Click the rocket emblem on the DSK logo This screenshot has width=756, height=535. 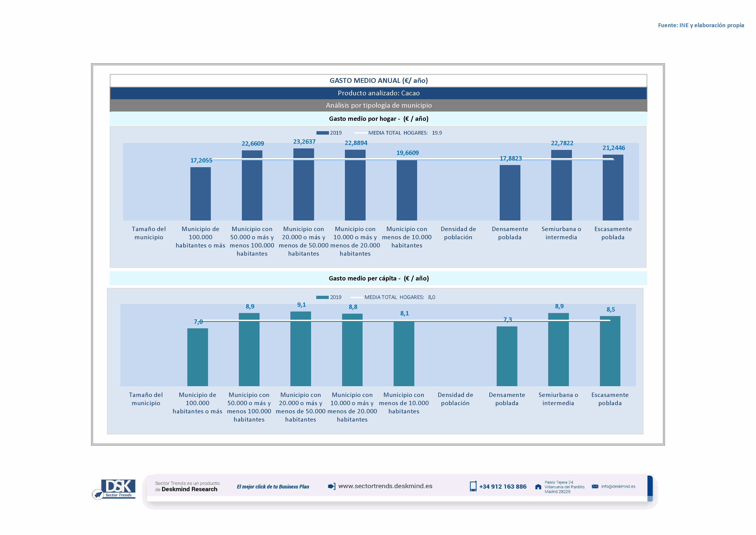[98, 494]
